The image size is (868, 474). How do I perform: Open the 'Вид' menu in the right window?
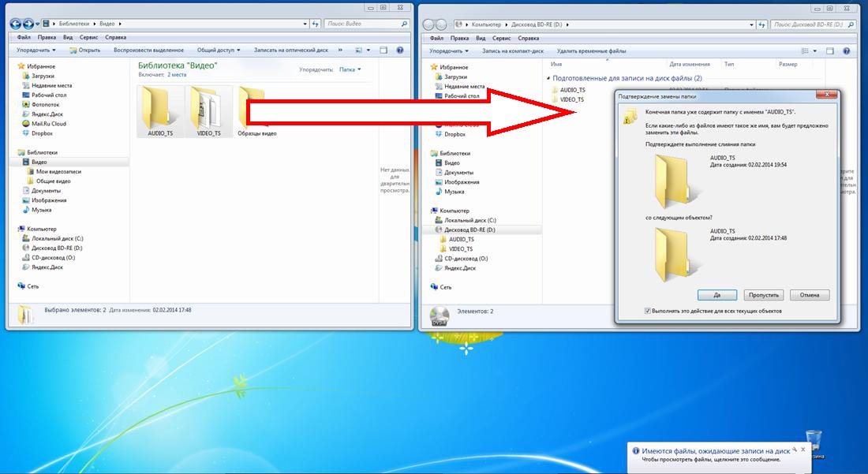point(478,38)
